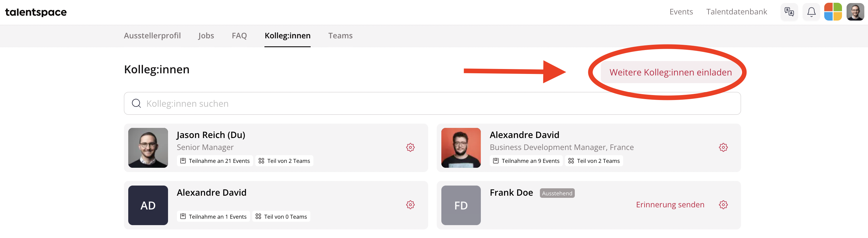This screenshot has height=238, width=868.
Task: Click the talentspace logo
Action: pos(36,13)
